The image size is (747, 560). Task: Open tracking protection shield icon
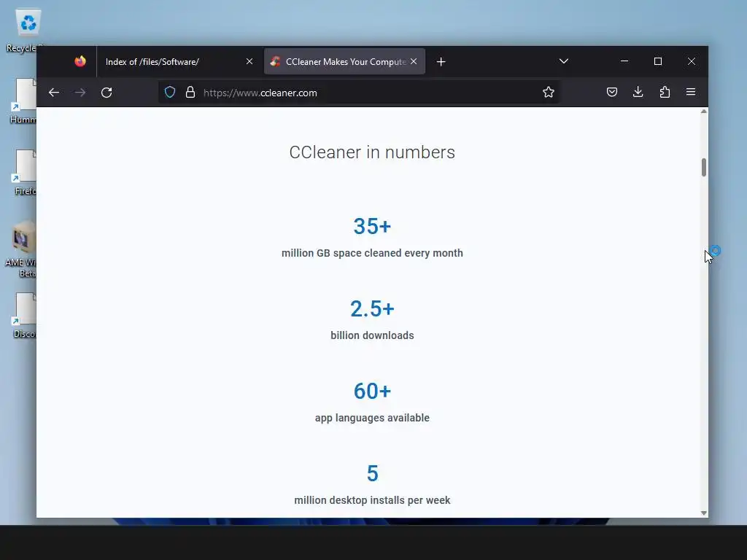170,92
